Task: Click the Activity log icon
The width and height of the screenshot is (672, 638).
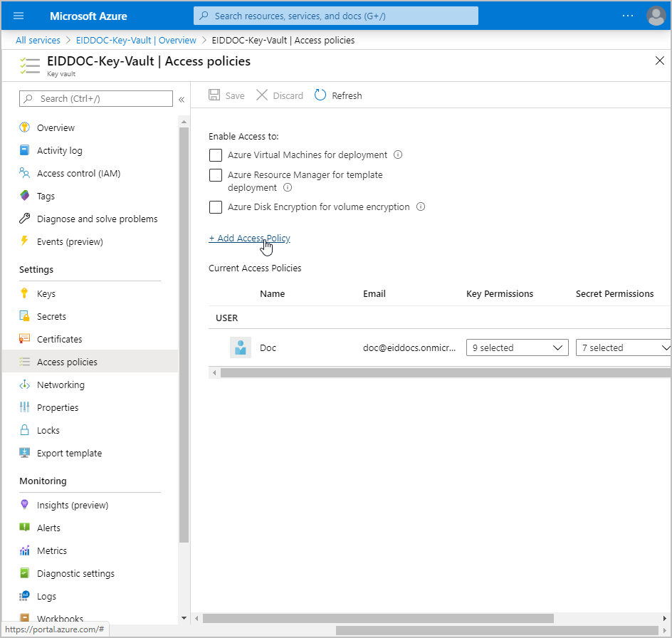Action: coord(25,150)
